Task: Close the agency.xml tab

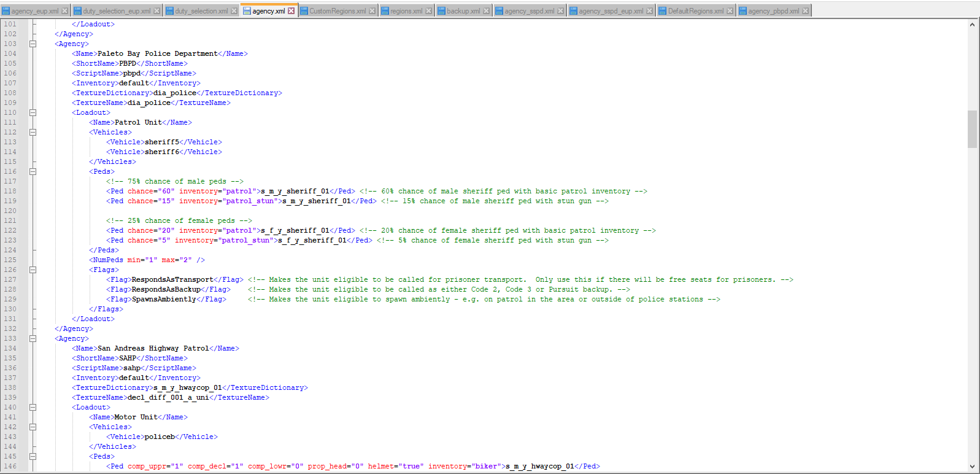Action: (x=291, y=11)
